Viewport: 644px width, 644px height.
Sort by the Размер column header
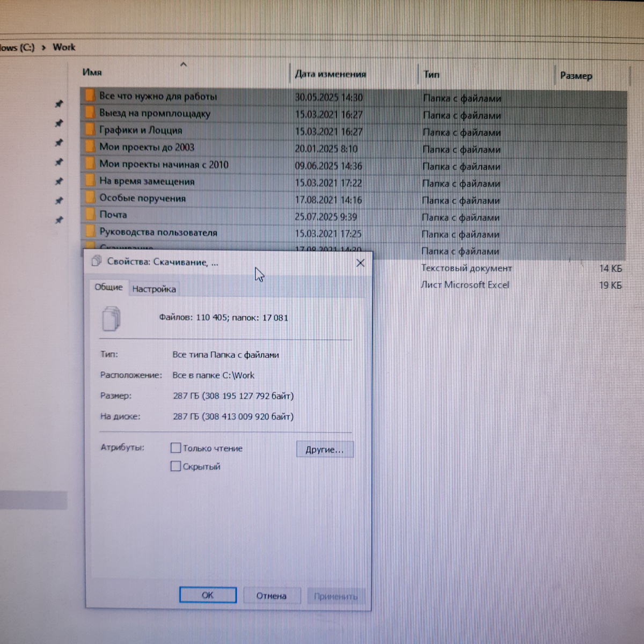click(x=576, y=76)
